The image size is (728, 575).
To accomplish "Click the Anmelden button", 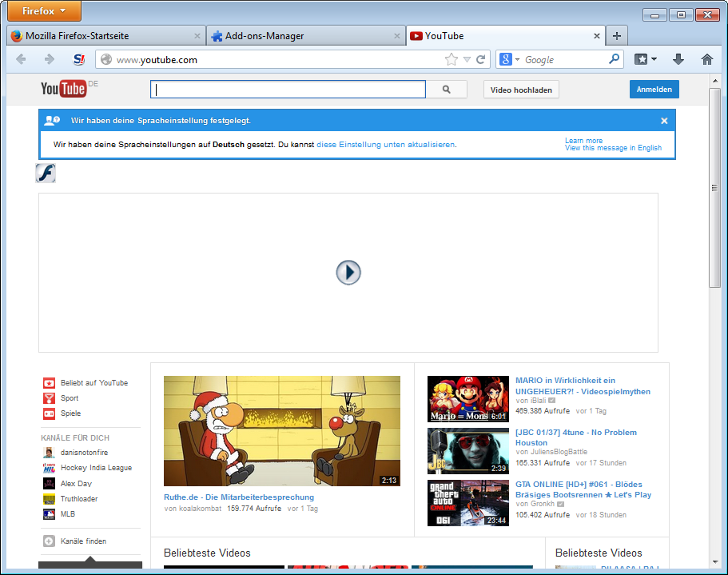I will pos(654,90).
